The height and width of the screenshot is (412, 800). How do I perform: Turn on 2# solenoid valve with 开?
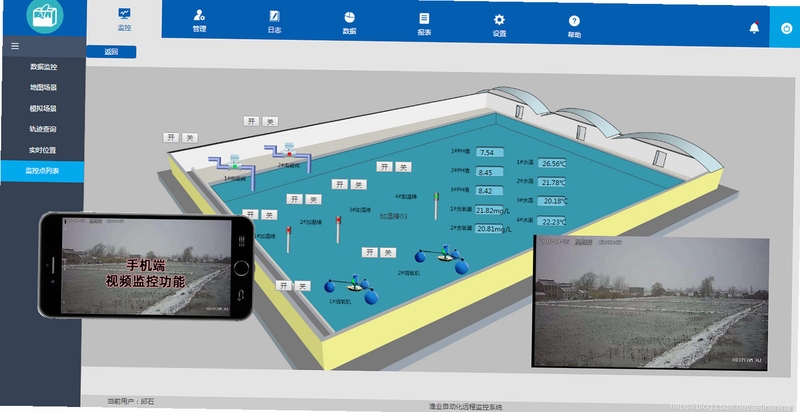click(251, 121)
